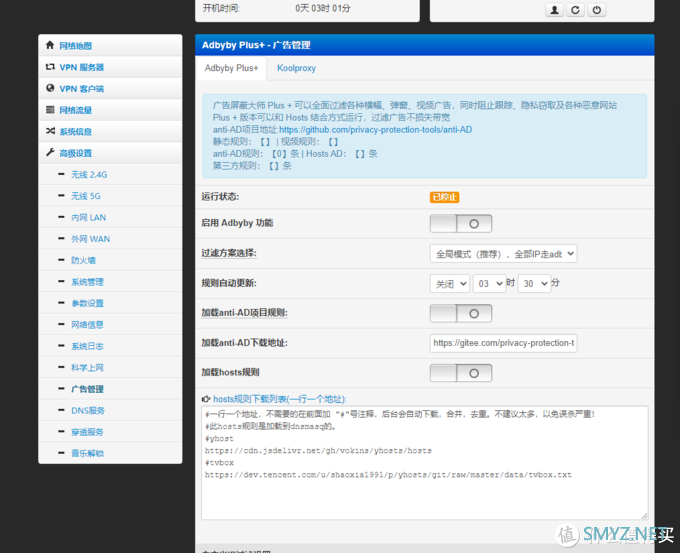Screen dimensions: 680x553
Task: Click the arrows icon beside VPN 服务器
Action: pos(50,67)
